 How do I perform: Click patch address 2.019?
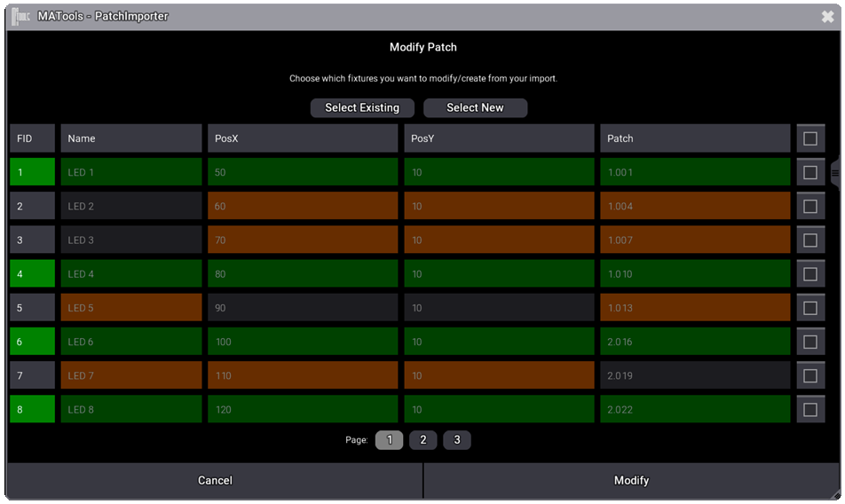click(x=695, y=376)
